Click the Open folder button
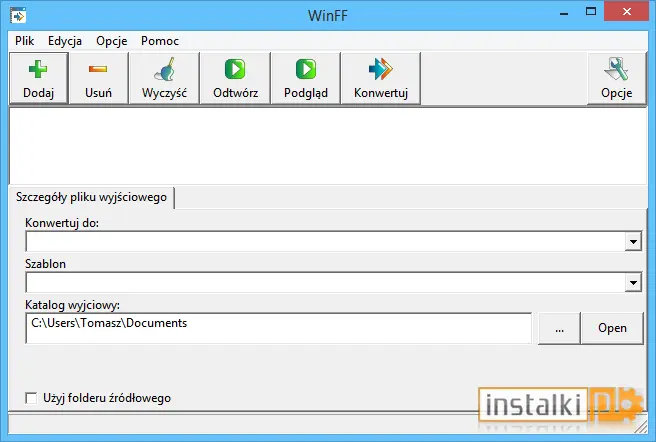 (x=612, y=328)
